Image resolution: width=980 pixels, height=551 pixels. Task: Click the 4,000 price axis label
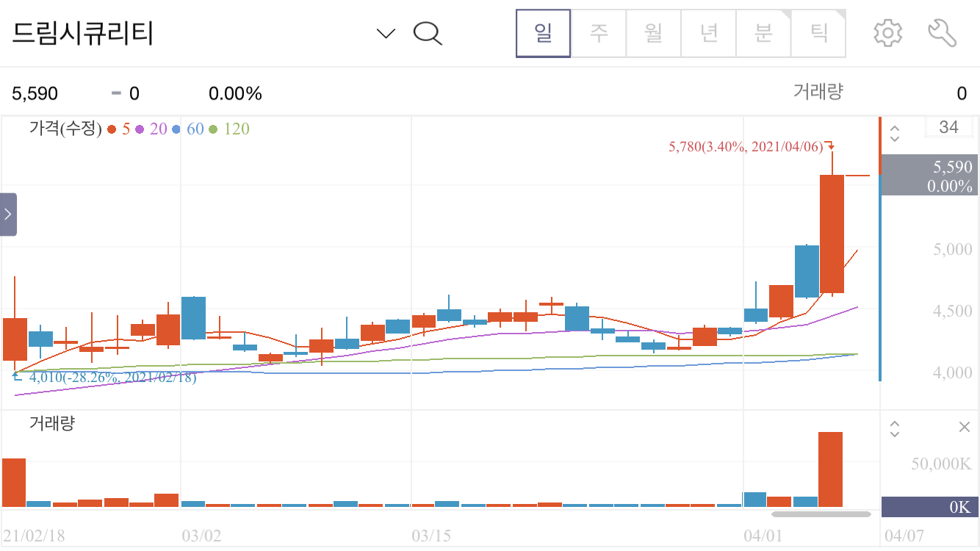pyautogui.click(x=952, y=372)
